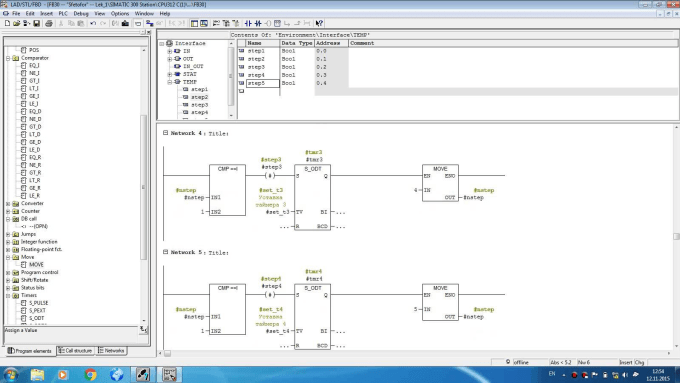This screenshot has width=680, height=383.
Task: Open the Options menu
Action: (x=120, y=13)
